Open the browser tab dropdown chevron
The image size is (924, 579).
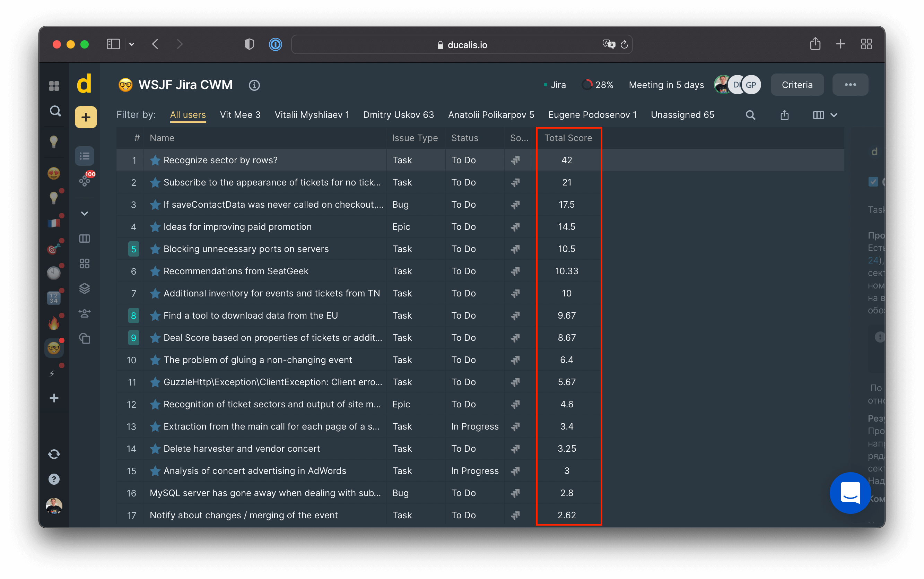pos(132,44)
